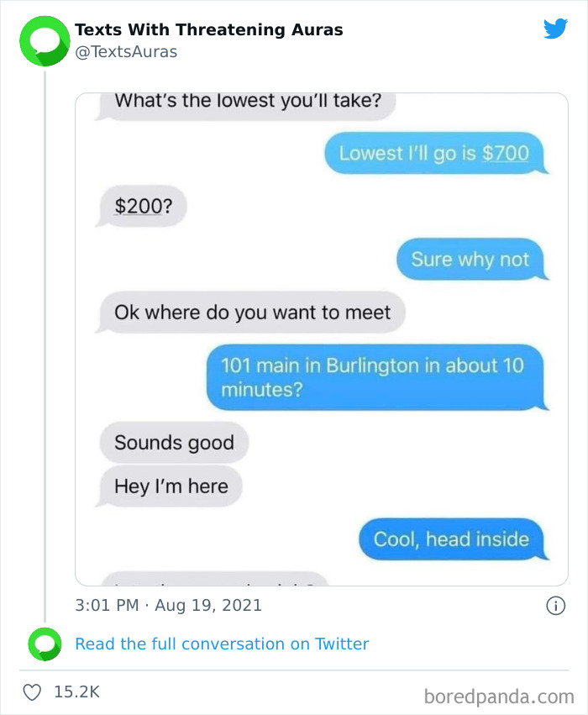Click the Twitter bird logo
The height and width of the screenshot is (715, 588).
(x=555, y=29)
